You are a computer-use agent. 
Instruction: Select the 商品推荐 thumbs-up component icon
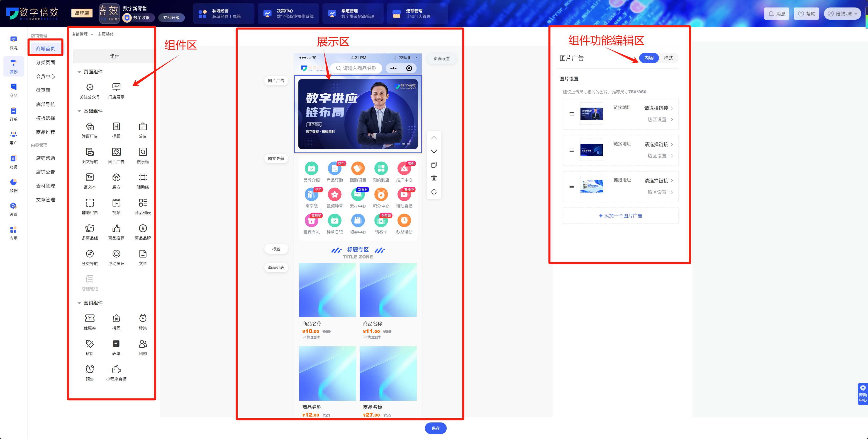pos(116,228)
